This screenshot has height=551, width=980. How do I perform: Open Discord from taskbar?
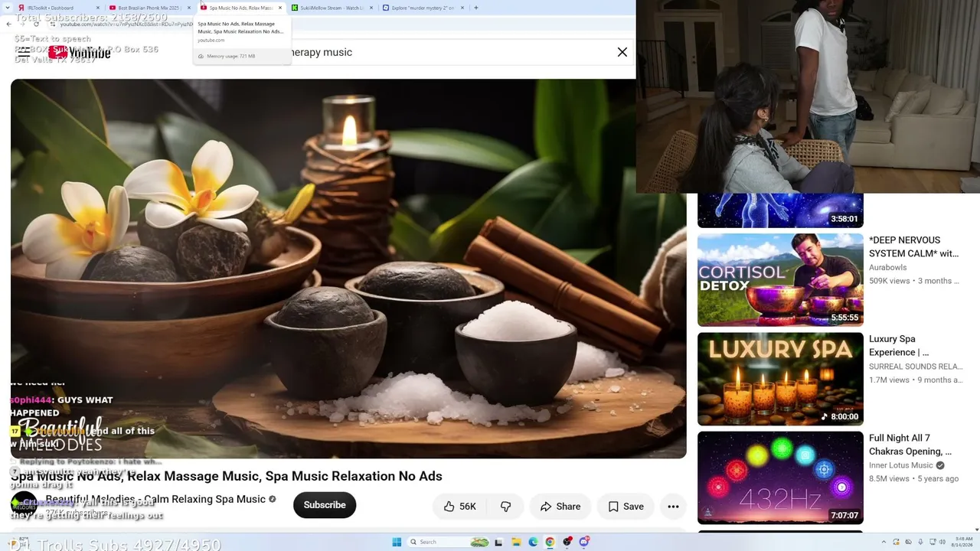[584, 542]
